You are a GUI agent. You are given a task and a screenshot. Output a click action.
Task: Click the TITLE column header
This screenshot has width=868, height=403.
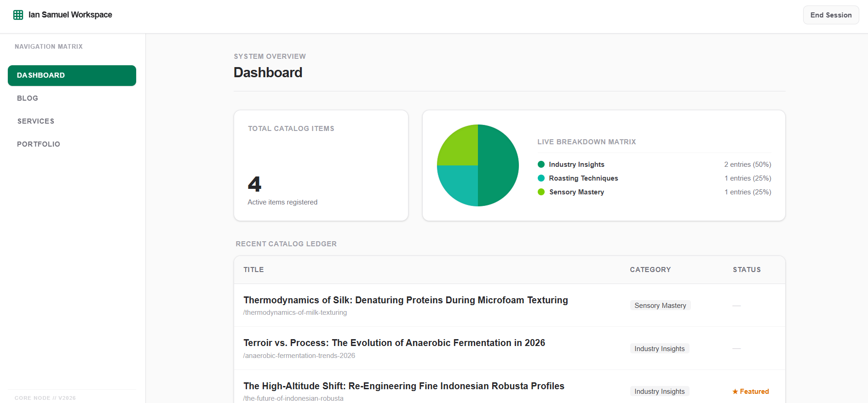pos(253,270)
